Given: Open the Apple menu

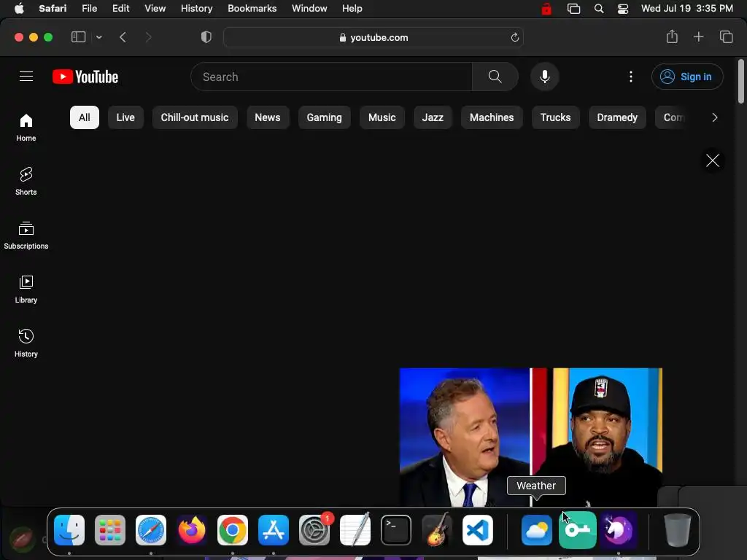Looking at the screenshot, I should point(19,9).
